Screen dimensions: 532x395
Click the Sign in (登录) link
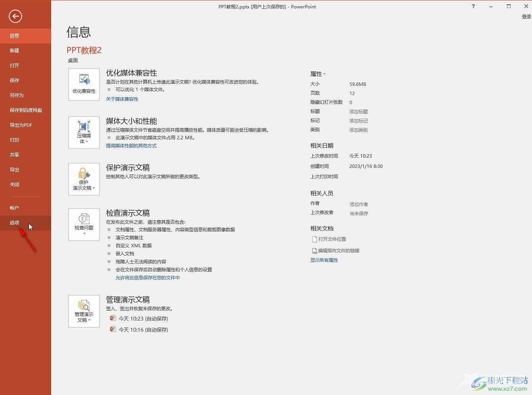527,17
